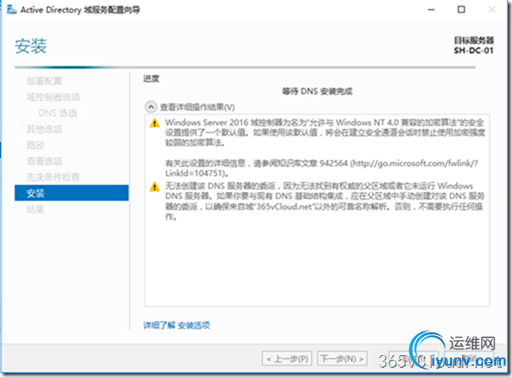Select 路径 step in sidebar
This screenshot has width=512, height=377.
click(35, 145)
